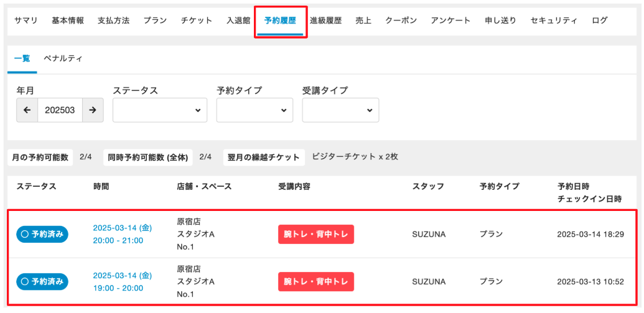
Task: Open the 2025-03-14 19:00 - 20:00 booking link
Action: [123, 281]
